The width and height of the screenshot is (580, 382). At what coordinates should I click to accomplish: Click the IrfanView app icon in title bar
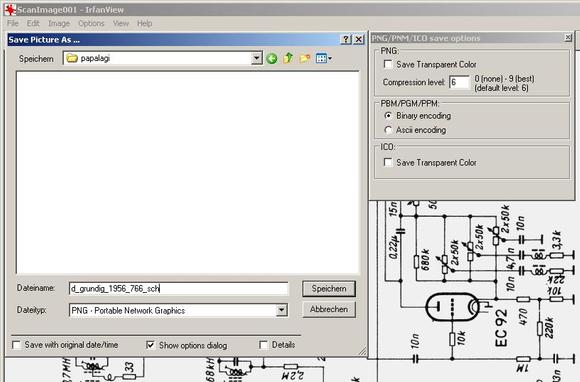click(10, 10)
